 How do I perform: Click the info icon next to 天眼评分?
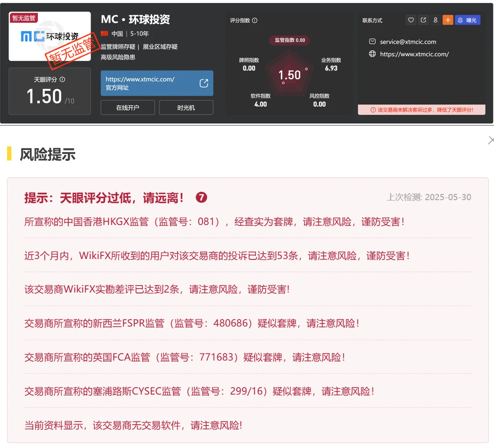tap(62, 80)
